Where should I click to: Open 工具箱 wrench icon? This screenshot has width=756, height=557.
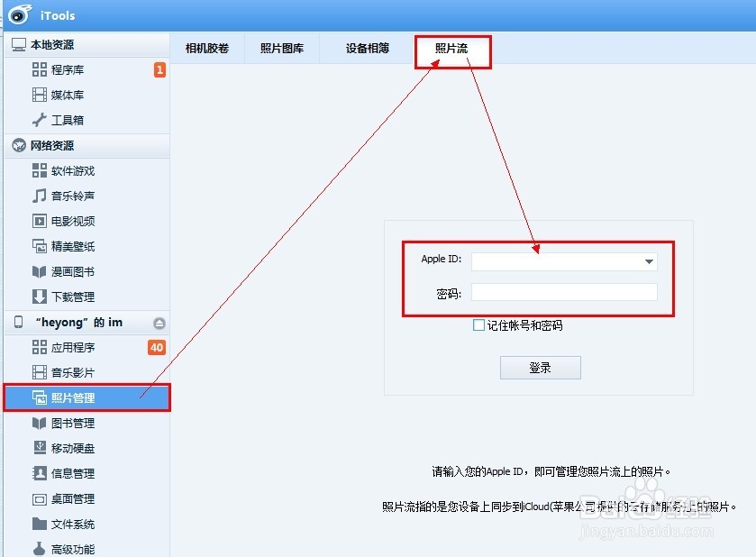click(x=40, y=120)
